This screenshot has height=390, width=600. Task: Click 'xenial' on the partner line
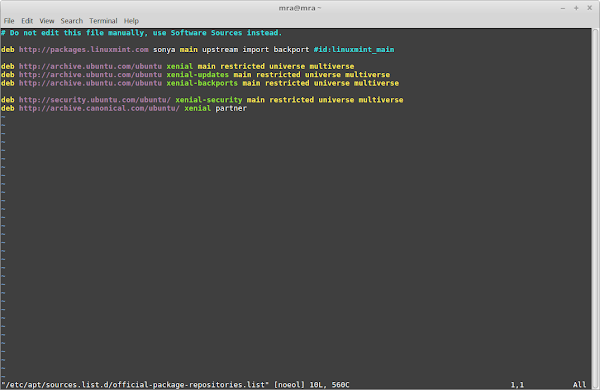pos(197,108)
